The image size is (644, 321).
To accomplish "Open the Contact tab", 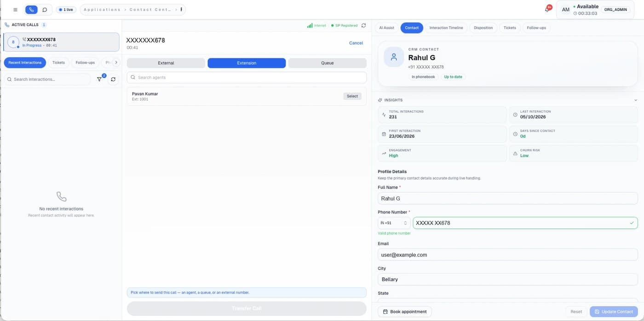I will tap(412, 28).
